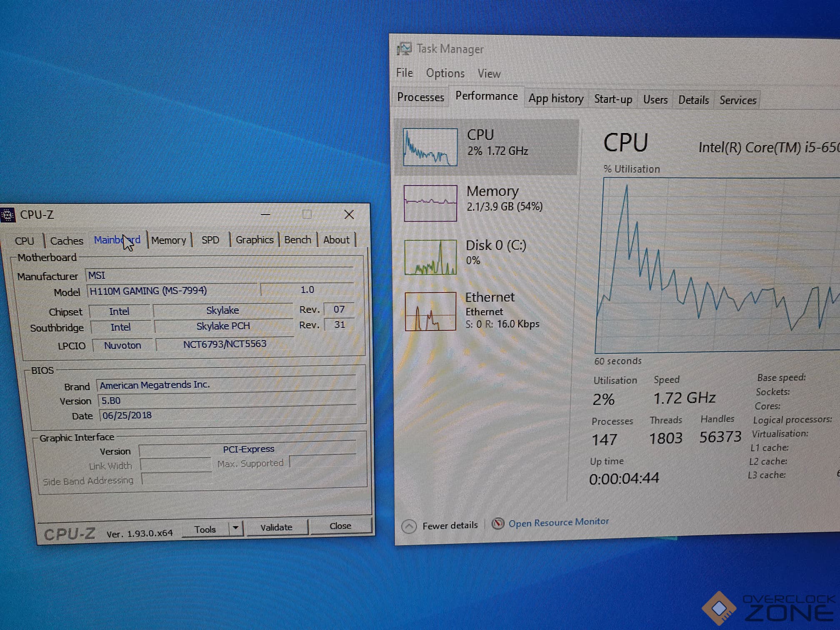Select the Memory usage graph thumbnail
The image size is (840, 630).
coord(430,203)
